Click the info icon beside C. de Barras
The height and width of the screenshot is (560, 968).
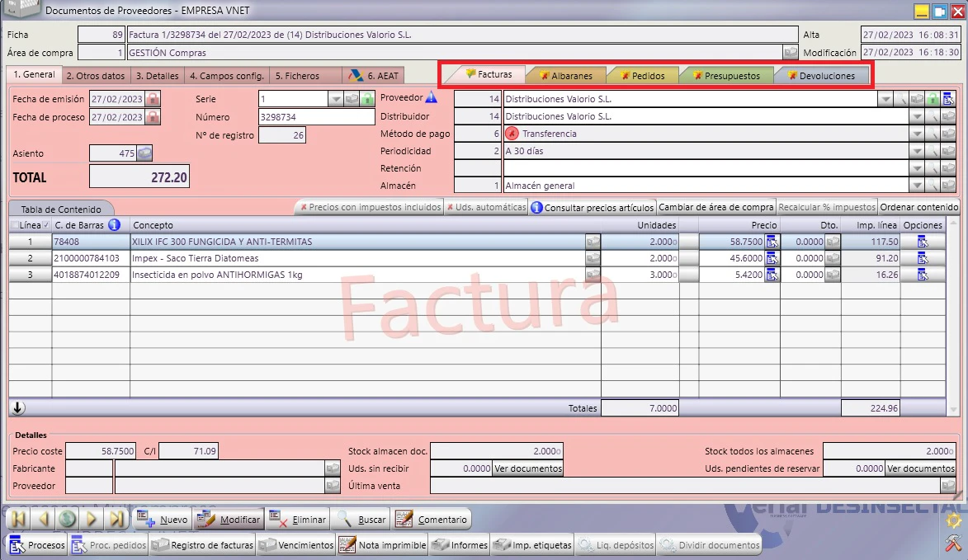[114, 224]
